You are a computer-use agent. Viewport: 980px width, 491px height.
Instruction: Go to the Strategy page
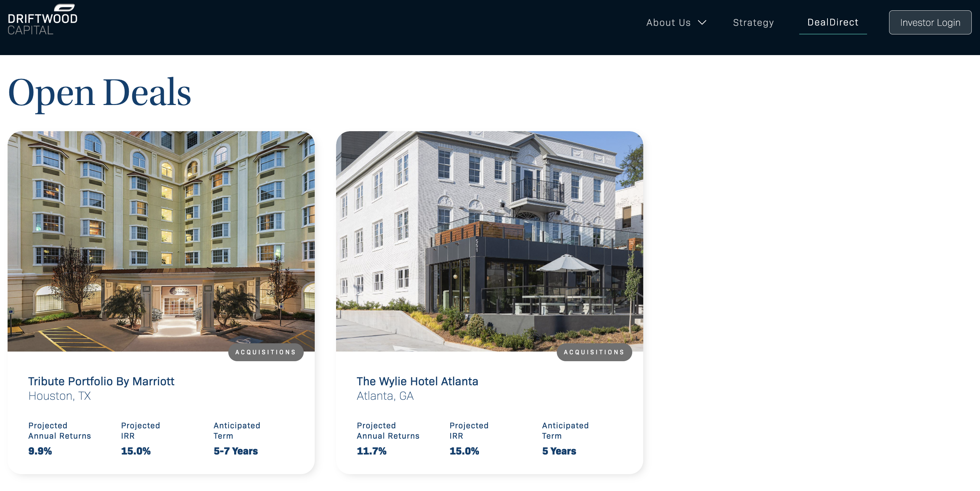pos(753,22)
